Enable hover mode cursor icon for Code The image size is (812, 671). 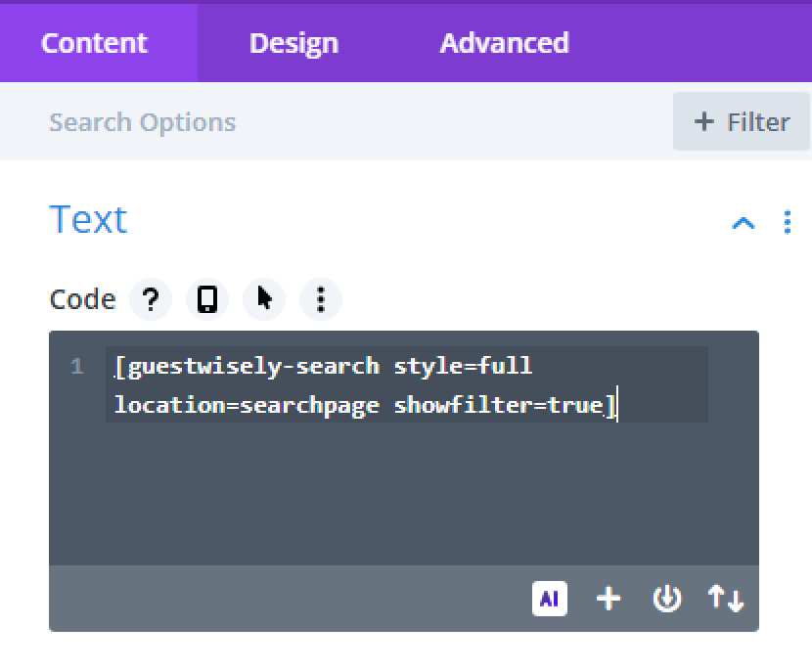264,299
